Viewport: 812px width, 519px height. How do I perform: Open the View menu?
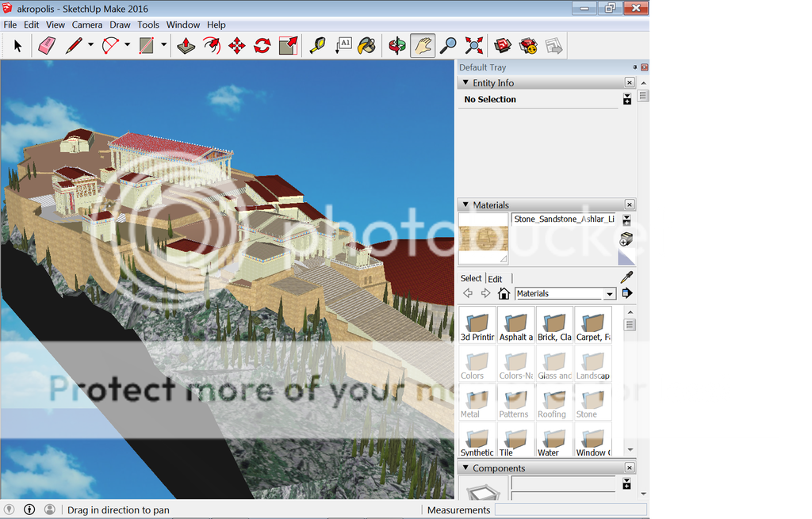point(56,25)
